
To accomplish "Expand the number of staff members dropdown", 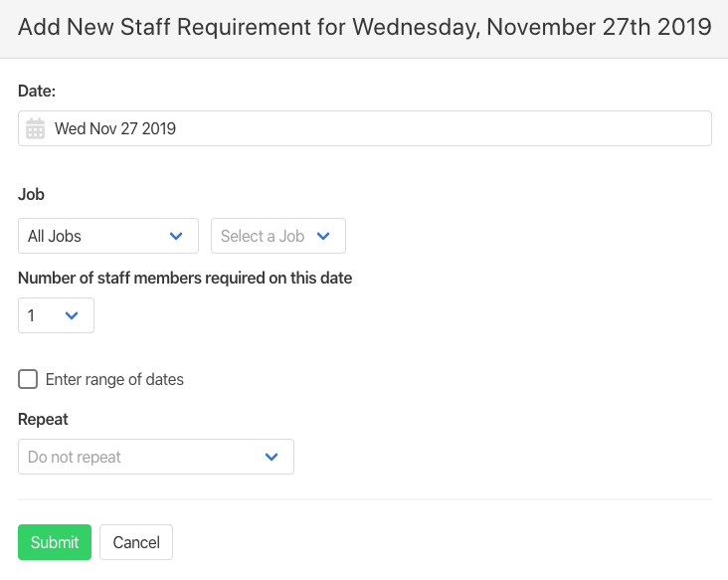I will pos(56,315).
